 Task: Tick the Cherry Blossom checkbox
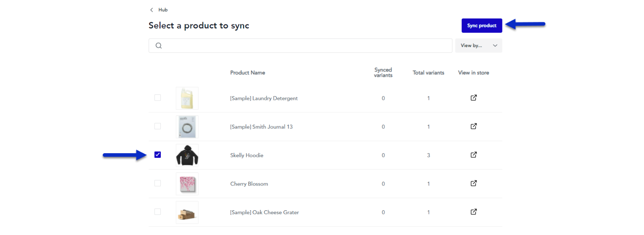pyautogui.click(x=157, y=183)
